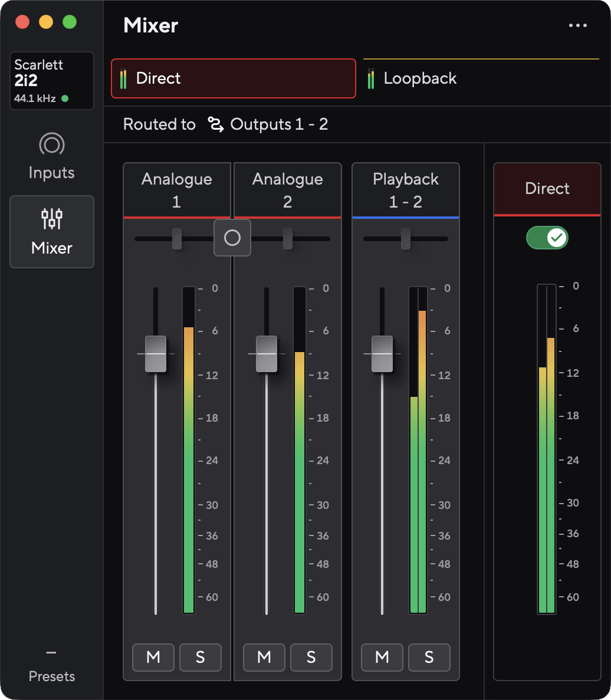This screenshot has width=611, height=700.
Task: Select the Mixer sidebar button
Action: [52, 232]
